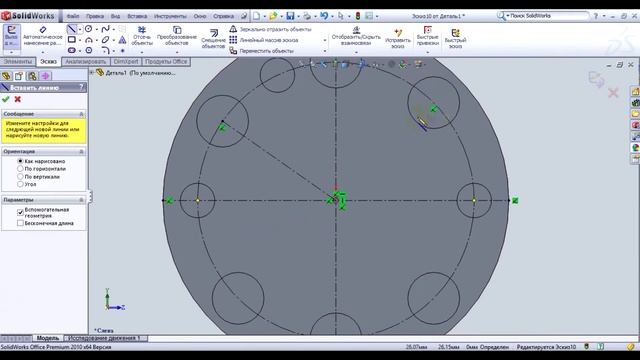Cancel line with red X
The image size is (640, 360).
(x=18, y=99)
